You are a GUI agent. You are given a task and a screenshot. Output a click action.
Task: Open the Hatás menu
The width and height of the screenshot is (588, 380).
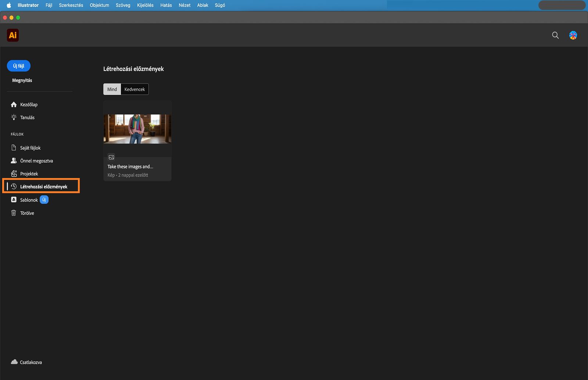(x=166, y=5)
